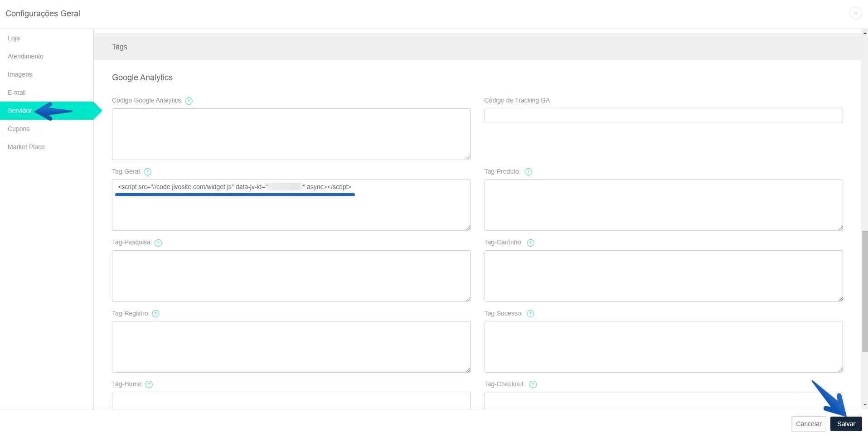The height and width of the screenshot is (437, 868).
Task: Click the Cancelar button
Action: click(x=809, y=424)
